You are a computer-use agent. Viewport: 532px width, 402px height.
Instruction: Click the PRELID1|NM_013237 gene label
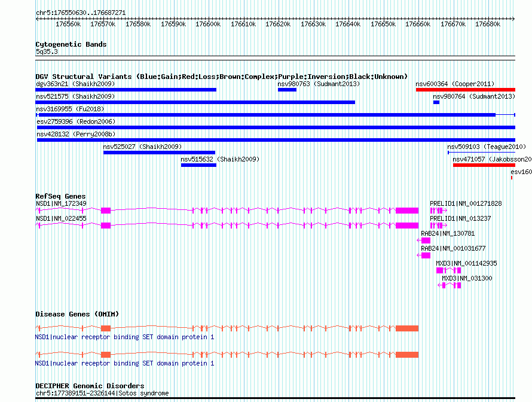click(x=460, y=219)
